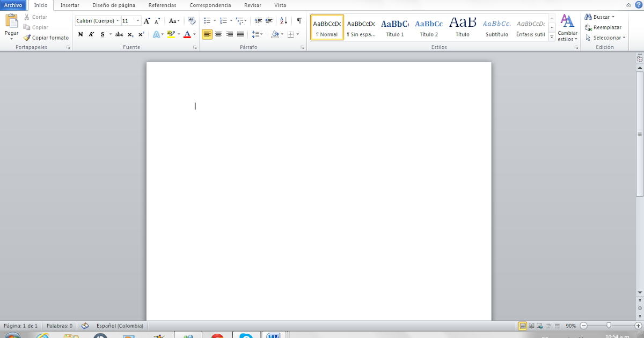The image size is (644, 338).
Task: Click the sort A-Z icon
Action: (284, 21)
